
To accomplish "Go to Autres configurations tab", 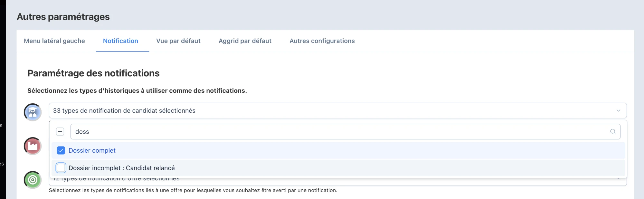I will point(322,41).
